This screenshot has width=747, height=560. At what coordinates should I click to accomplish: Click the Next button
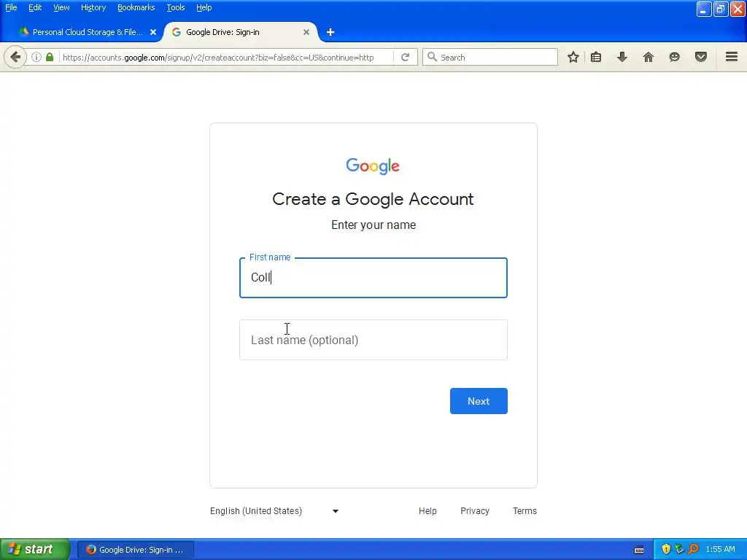click(479, 401)
